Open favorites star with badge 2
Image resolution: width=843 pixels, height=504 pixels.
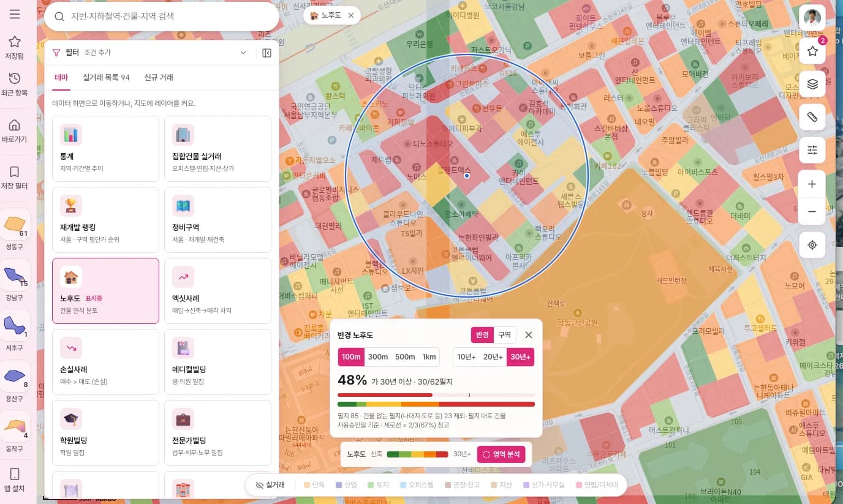pyautogui.click(x=812, y=51)
